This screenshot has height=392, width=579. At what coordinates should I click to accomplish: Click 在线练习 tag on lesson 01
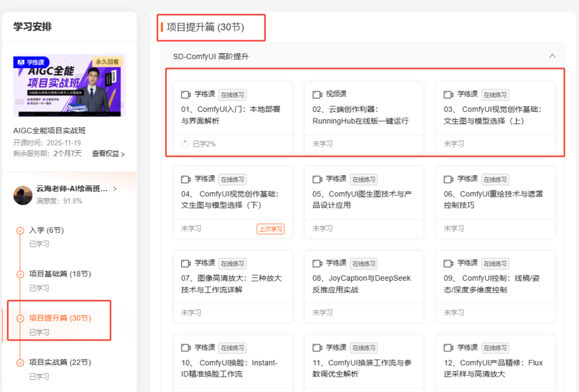(x=233, y=95)
